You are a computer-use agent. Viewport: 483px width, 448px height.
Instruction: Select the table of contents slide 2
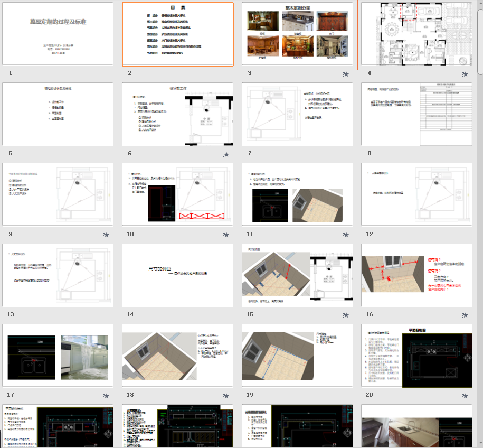click(178, 34)
